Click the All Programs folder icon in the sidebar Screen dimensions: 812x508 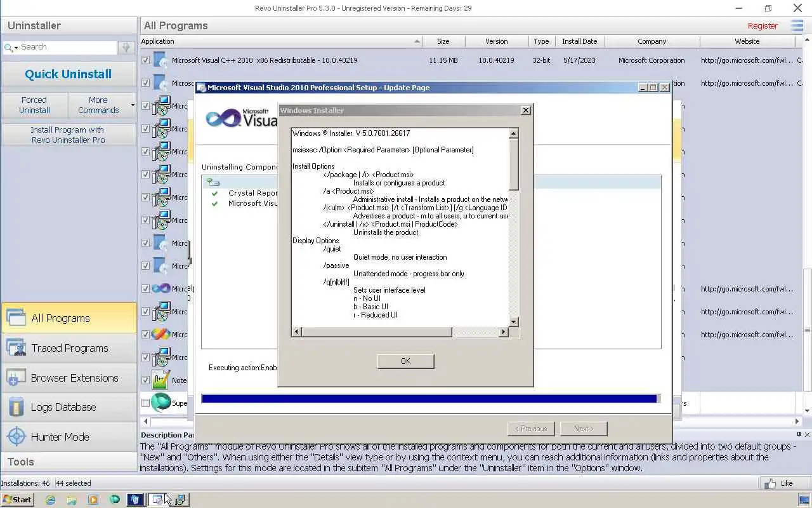point(16,318)
